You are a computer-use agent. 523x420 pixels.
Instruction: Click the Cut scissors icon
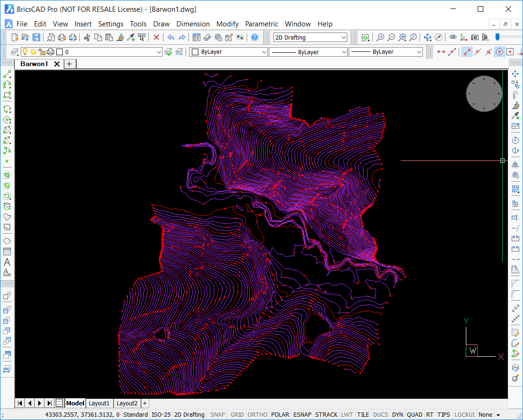coord(87,38)
